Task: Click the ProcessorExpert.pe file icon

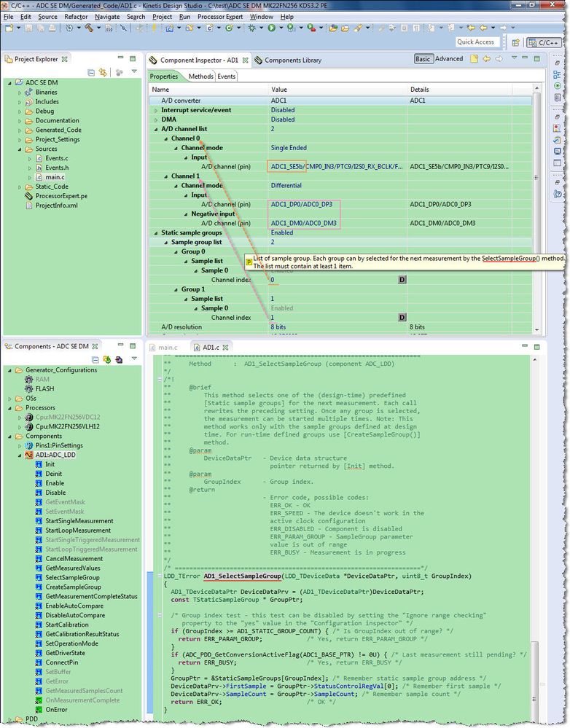Action: point(29,196)
